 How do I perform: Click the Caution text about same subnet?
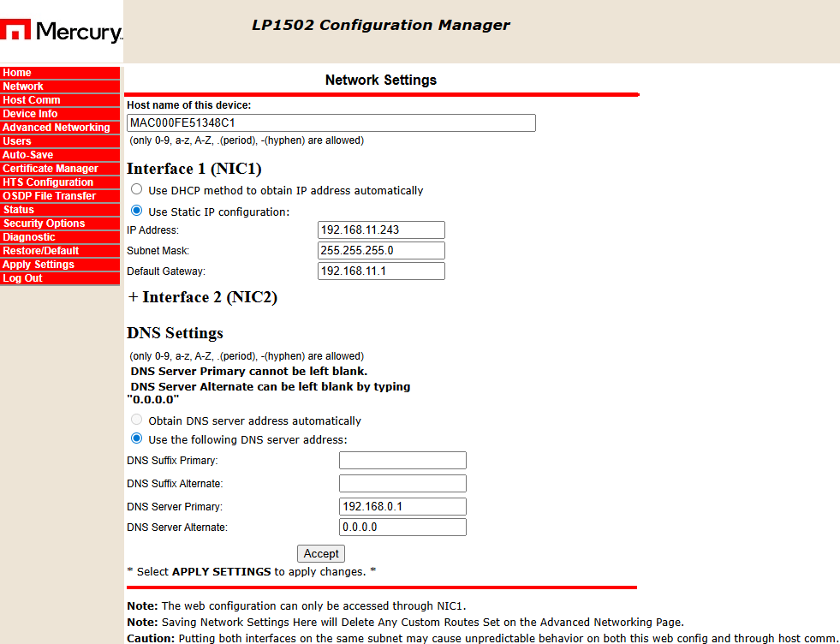[x=482, y=638]
